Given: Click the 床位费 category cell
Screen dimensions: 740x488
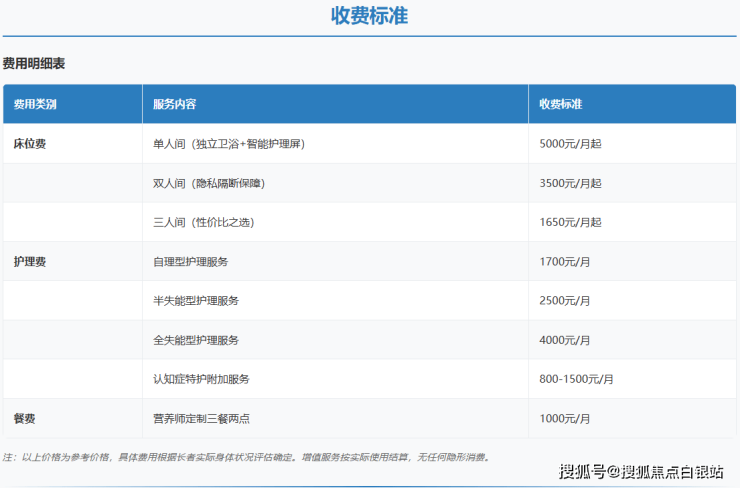Looking at the screenshot, I should 30,144.
